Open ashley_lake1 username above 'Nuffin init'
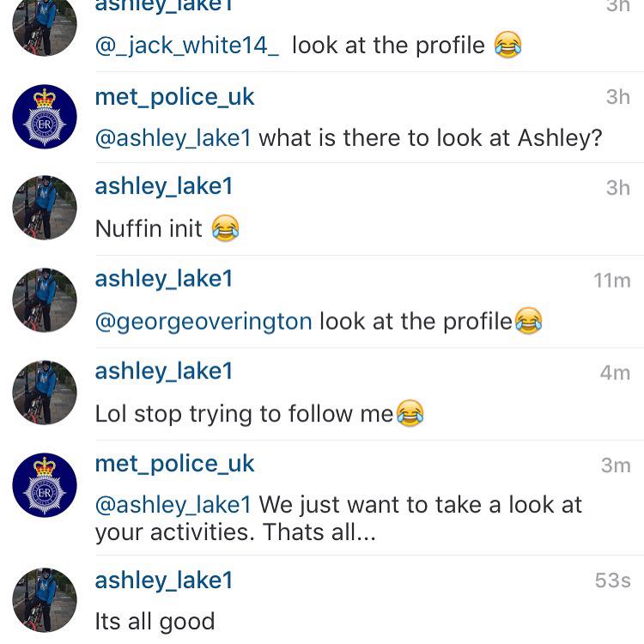644x644 pixels. tap(164, 186)
